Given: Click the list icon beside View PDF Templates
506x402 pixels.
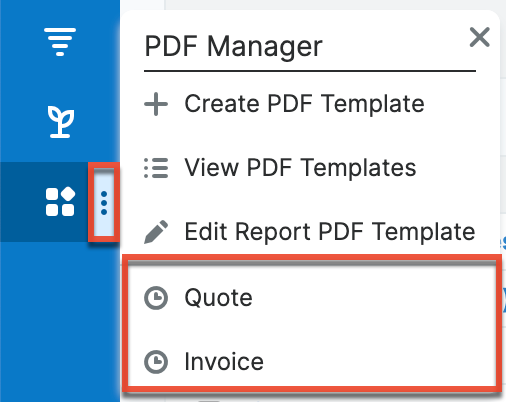Looking at the screenshot, I should coord(156,168).
